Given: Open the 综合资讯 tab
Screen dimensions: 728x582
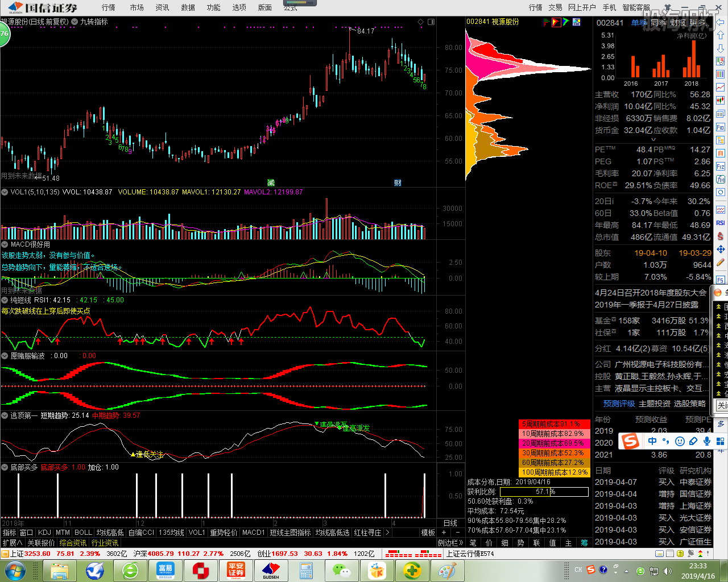Looking at the screenshot, I should pos(73,543).
